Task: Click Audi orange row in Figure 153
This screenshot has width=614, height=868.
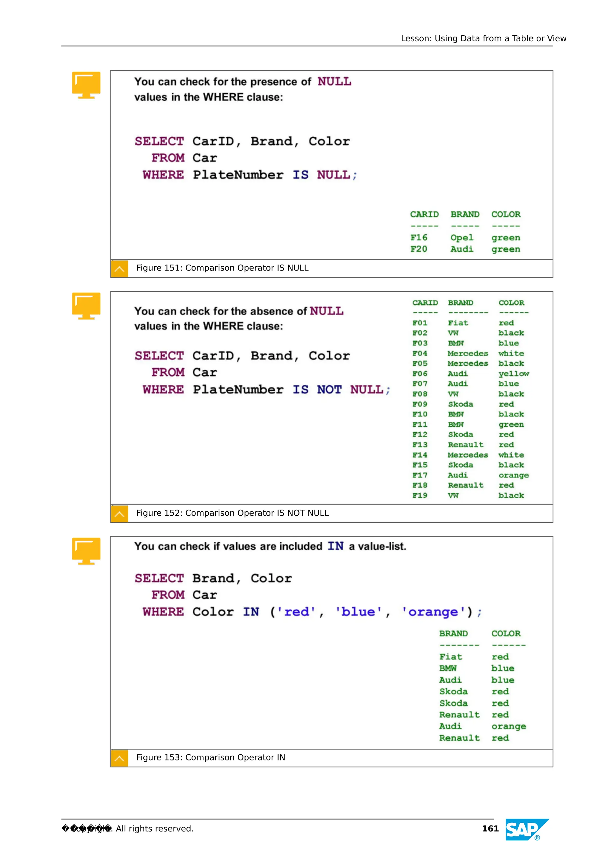Action: click(x=482, y=727)
